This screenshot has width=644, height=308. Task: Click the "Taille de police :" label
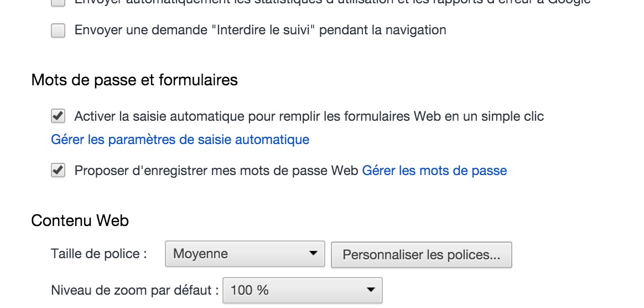click(98, 254)
